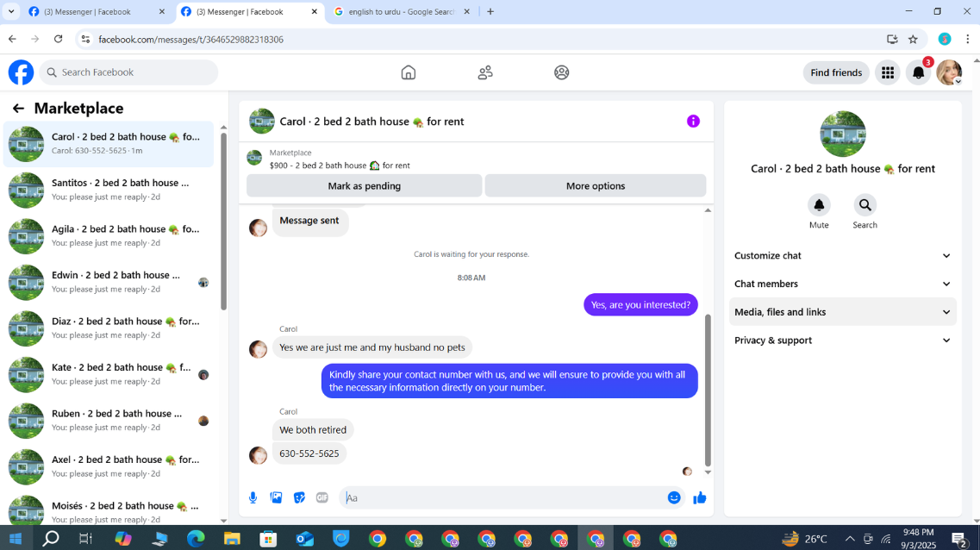Viewport: 980px width, 550px height.
Task: Open Microsoft Edge from taskbar
Action: (x=196, y=538)
